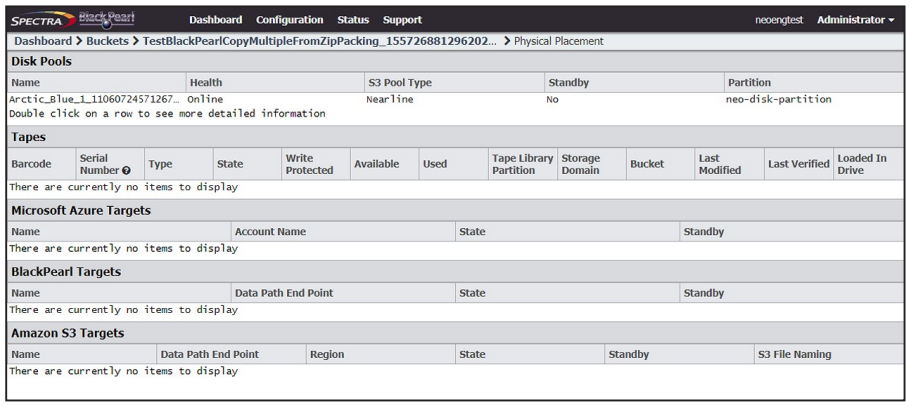This screenshot has height=406, width=915.
Task: Go to Dashboard breadcrumb link
Action: (43, 41)
